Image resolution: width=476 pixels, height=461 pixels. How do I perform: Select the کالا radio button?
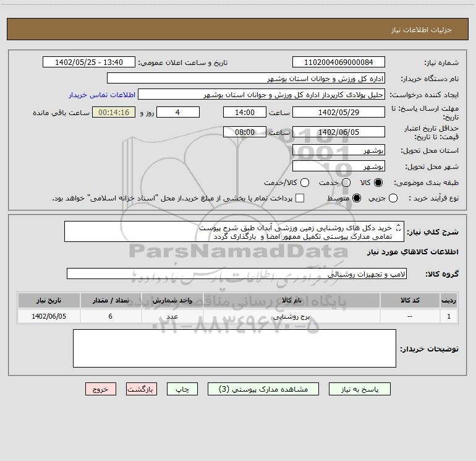tap(378, 183)
